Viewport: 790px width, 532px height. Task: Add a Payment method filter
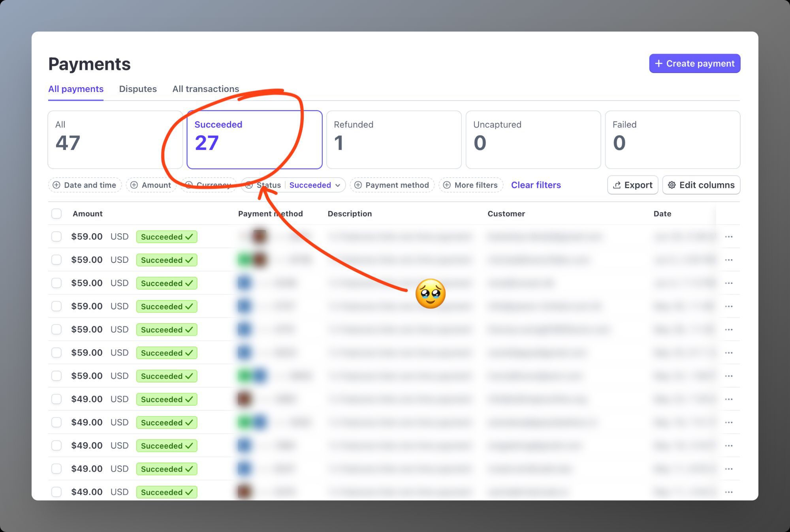click(392, 185)
